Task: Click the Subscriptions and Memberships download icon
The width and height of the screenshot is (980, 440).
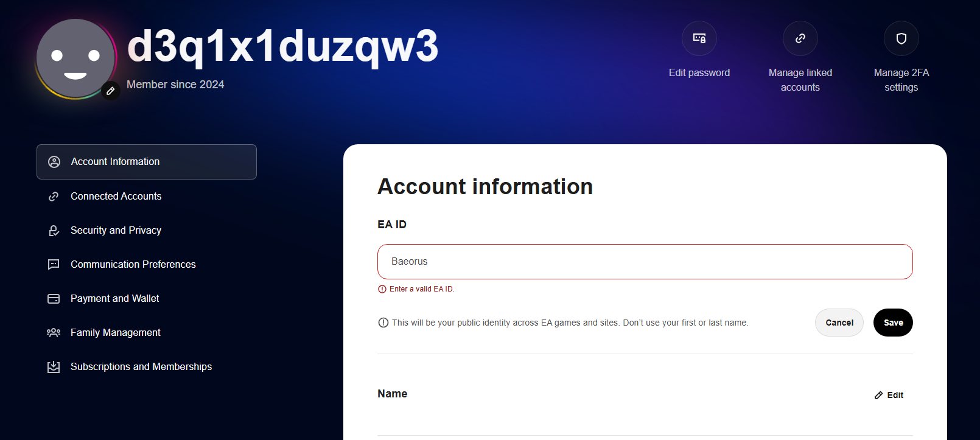Action: 54,367
